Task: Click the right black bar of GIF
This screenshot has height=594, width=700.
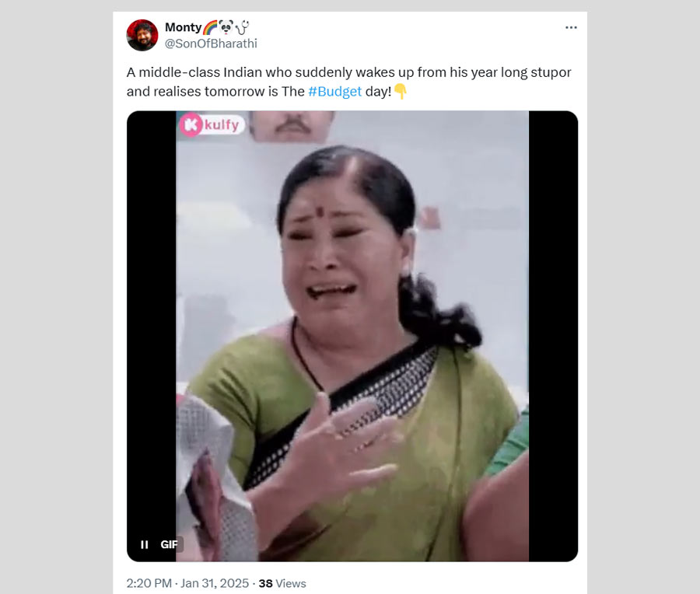Action: click(553, 336)
